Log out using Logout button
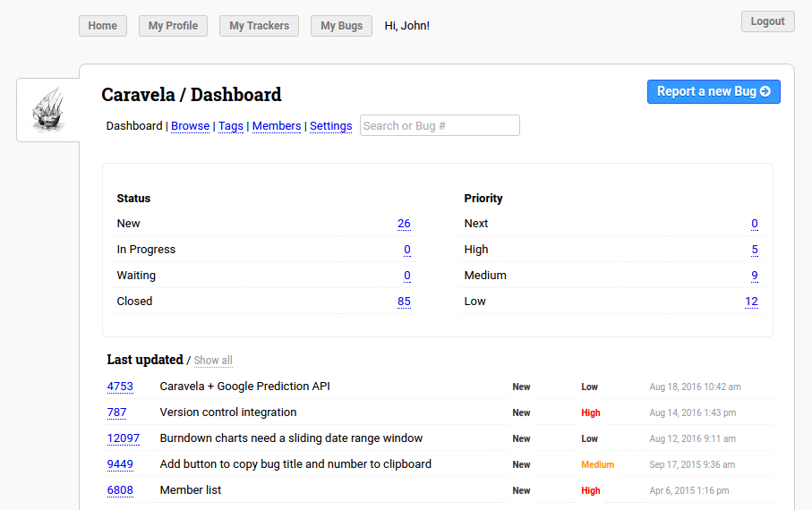Image resolution: width=812 pixels, height=510 pixels. (767, 21)
